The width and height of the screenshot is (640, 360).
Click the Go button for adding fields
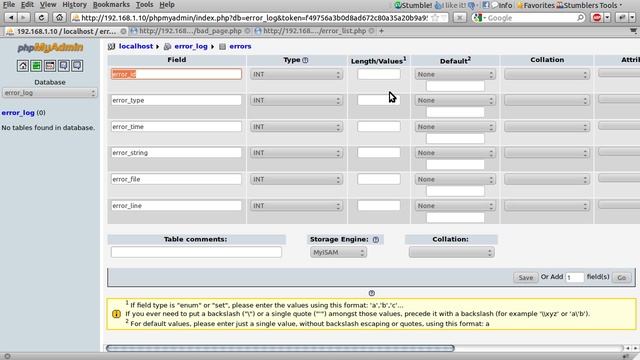(622, 278)
